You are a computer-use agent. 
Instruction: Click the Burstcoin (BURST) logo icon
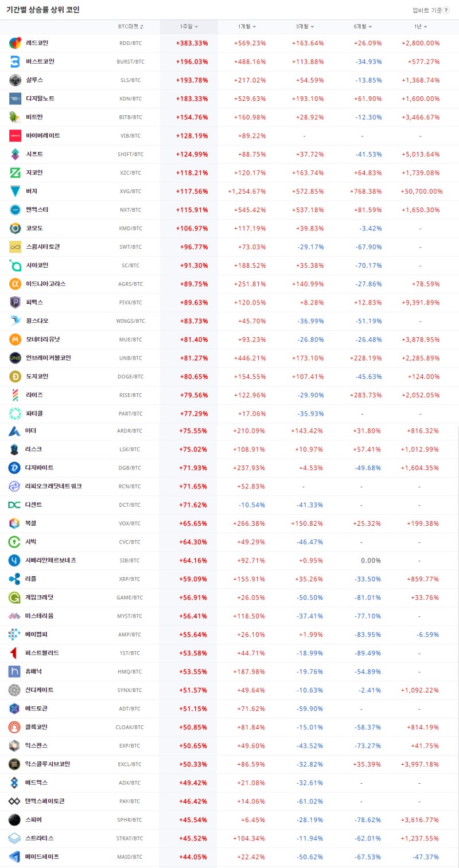pos(15,61)
